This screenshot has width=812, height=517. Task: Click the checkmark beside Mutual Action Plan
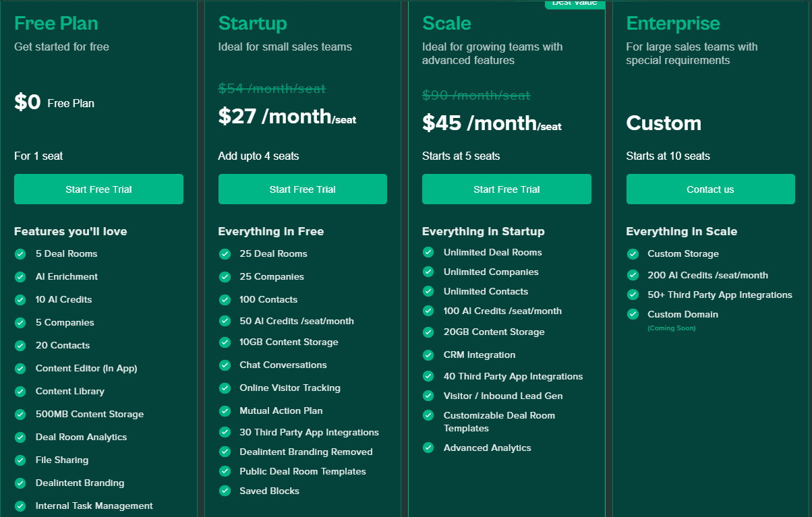coord(225,410)
